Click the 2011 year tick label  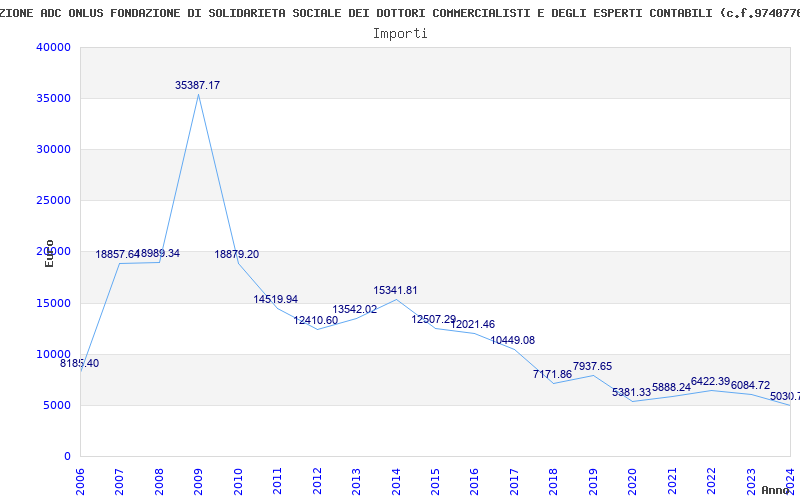278,481
